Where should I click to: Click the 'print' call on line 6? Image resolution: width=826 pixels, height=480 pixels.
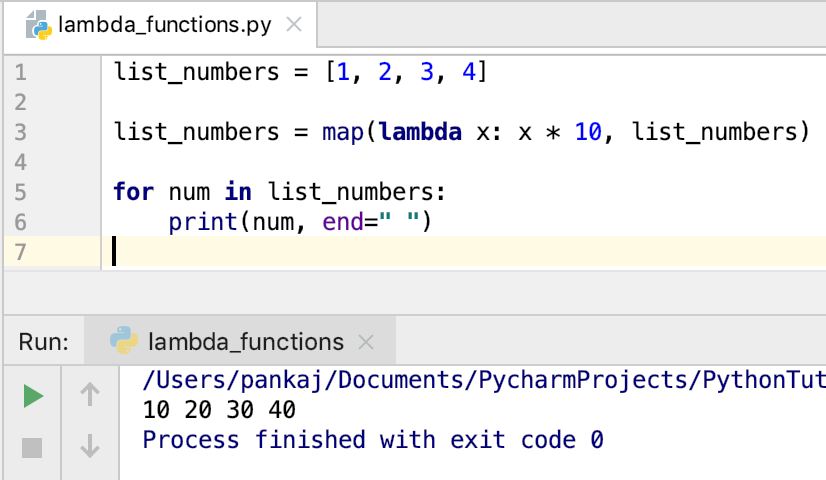[203, 222]
